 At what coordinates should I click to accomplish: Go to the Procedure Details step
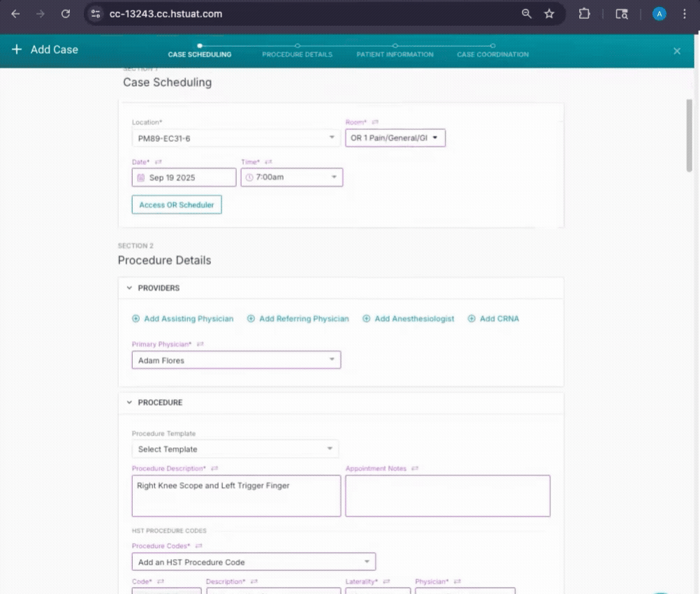coord(297,54)
